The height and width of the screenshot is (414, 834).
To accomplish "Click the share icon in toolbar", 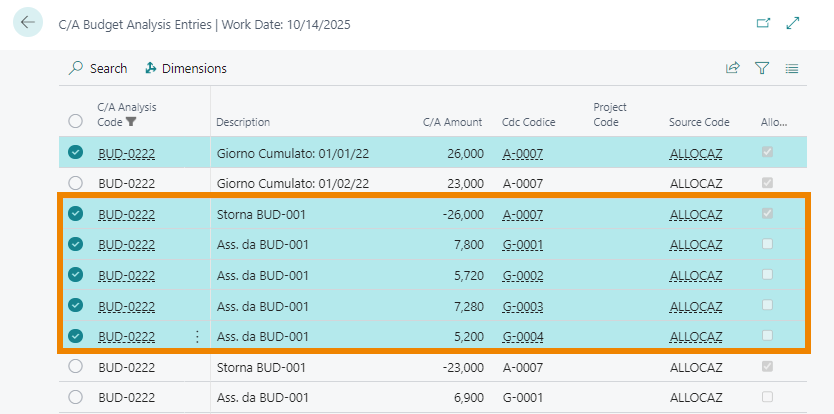I will [733, 68].
